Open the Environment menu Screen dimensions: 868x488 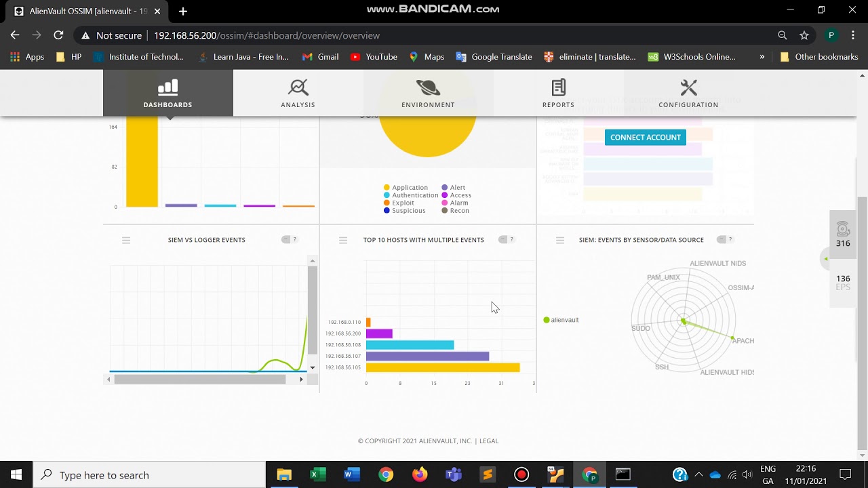coord(428,94)
